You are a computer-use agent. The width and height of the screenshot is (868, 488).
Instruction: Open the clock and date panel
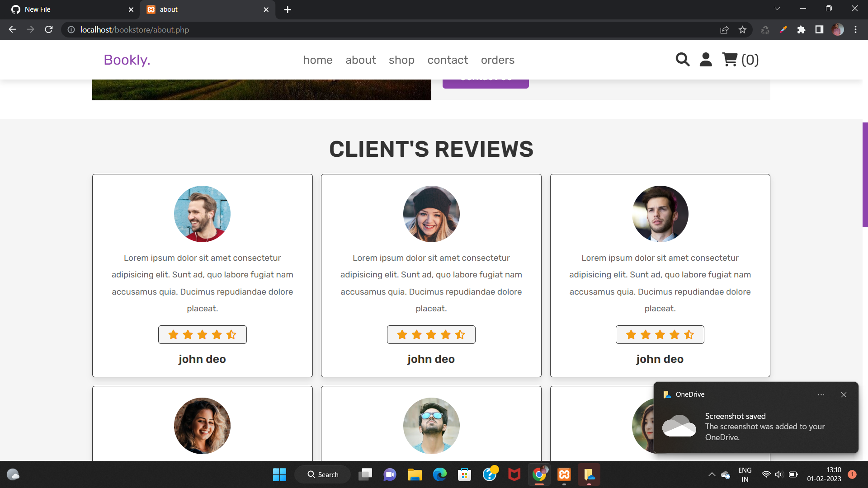[x=824, y=474]
